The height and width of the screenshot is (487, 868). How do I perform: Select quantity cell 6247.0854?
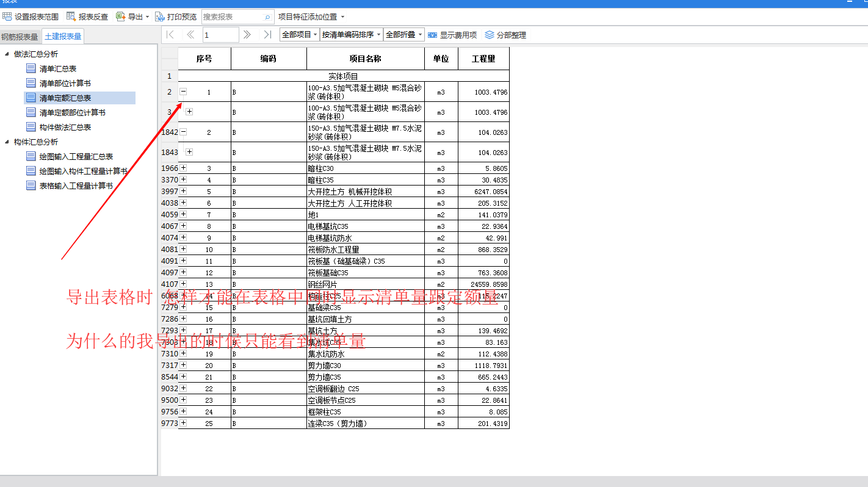tap(483, 192)
